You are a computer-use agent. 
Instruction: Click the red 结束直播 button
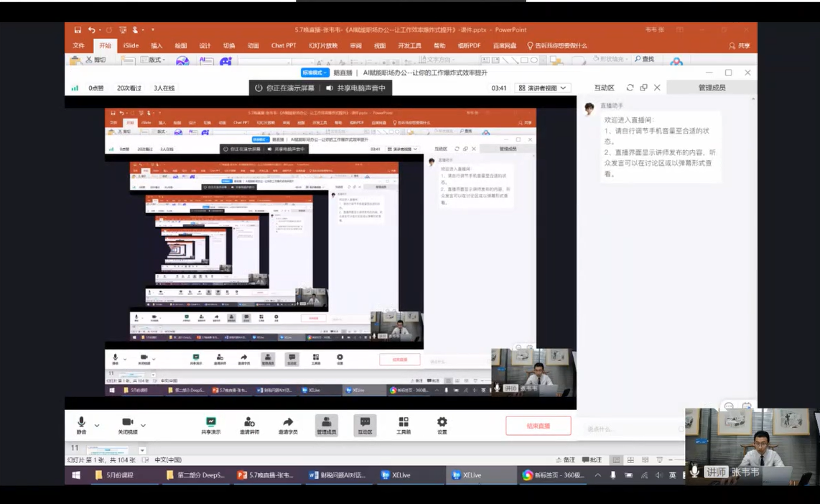coord(538,426)
